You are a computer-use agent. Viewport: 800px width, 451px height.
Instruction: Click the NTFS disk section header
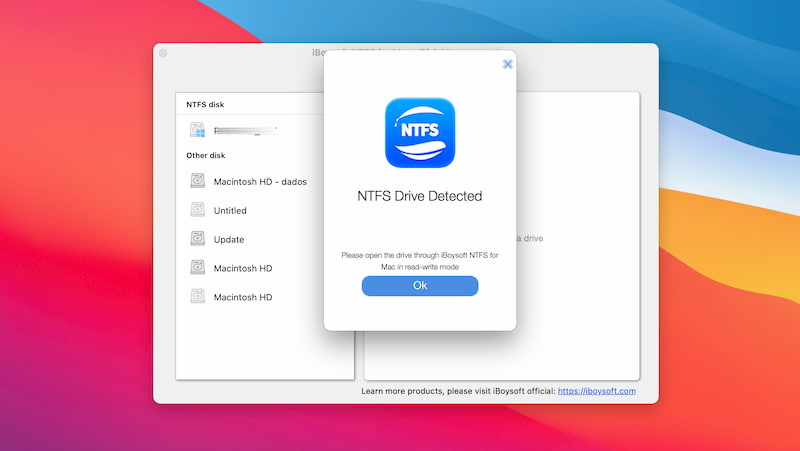tap(205, 105)
